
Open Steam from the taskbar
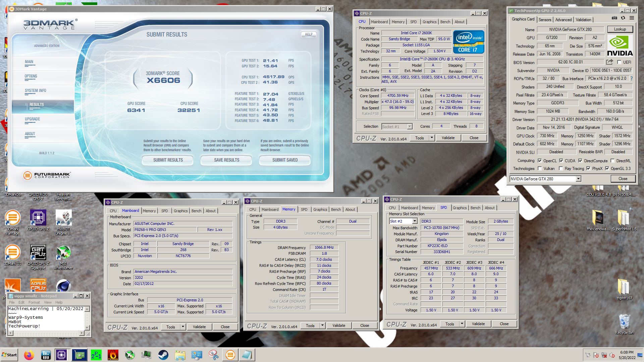163,355
